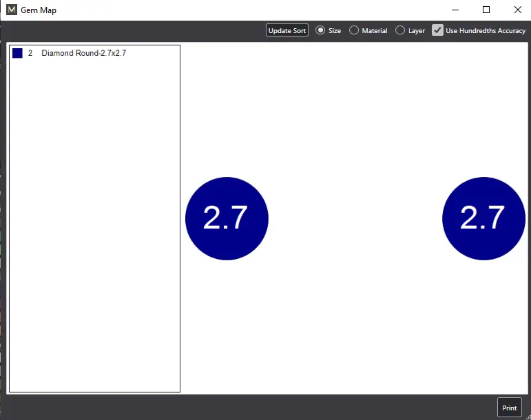531x420 pixels.
Task: Sort gems by Layer
Action: click(x=400, y=30)
